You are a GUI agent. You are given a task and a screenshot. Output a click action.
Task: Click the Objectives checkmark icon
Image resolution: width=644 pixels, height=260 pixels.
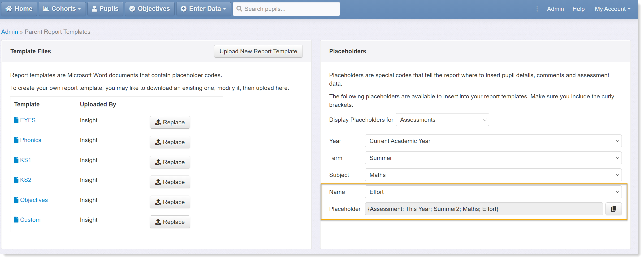132,9
